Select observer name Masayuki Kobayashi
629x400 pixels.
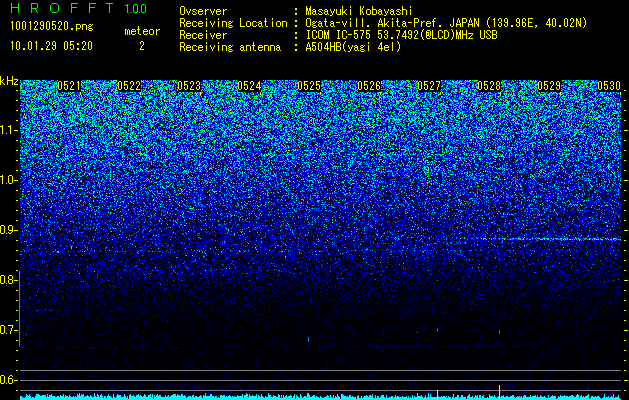click(x=359, y=11)
